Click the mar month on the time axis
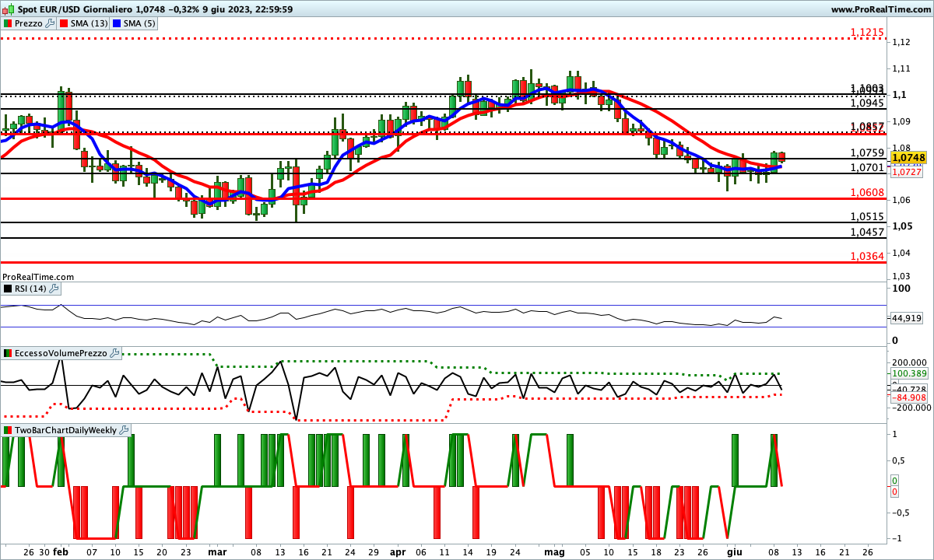 coord(218,551)
